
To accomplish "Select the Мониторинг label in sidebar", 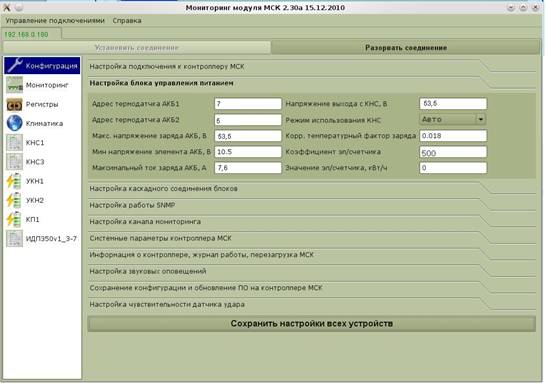I will (x=47, y=85).
